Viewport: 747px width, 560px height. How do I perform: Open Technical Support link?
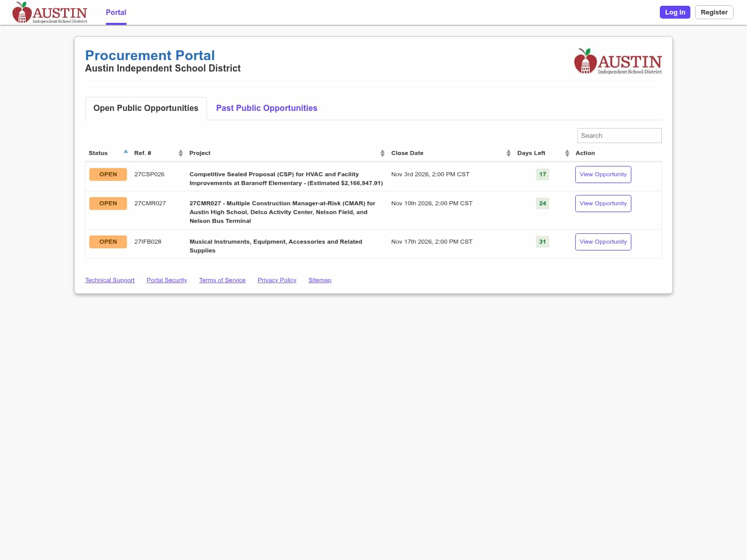point(109,280)
